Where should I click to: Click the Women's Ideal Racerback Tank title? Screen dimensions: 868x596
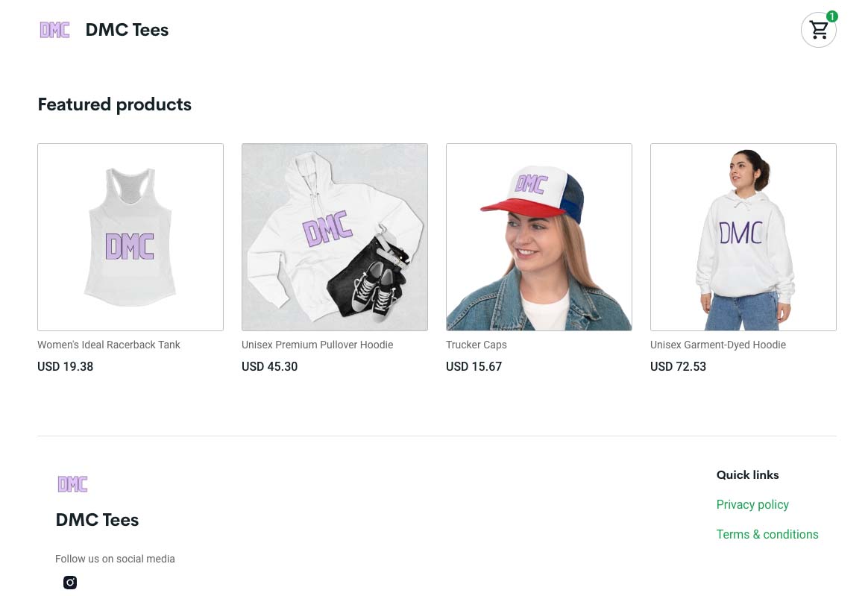[x=109, y=345]
